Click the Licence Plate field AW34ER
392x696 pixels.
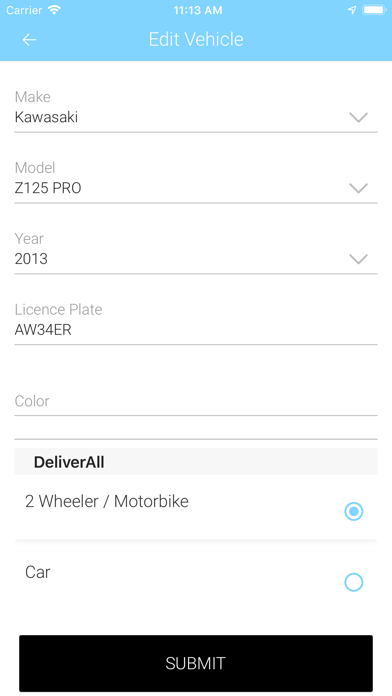pos(196,330)
